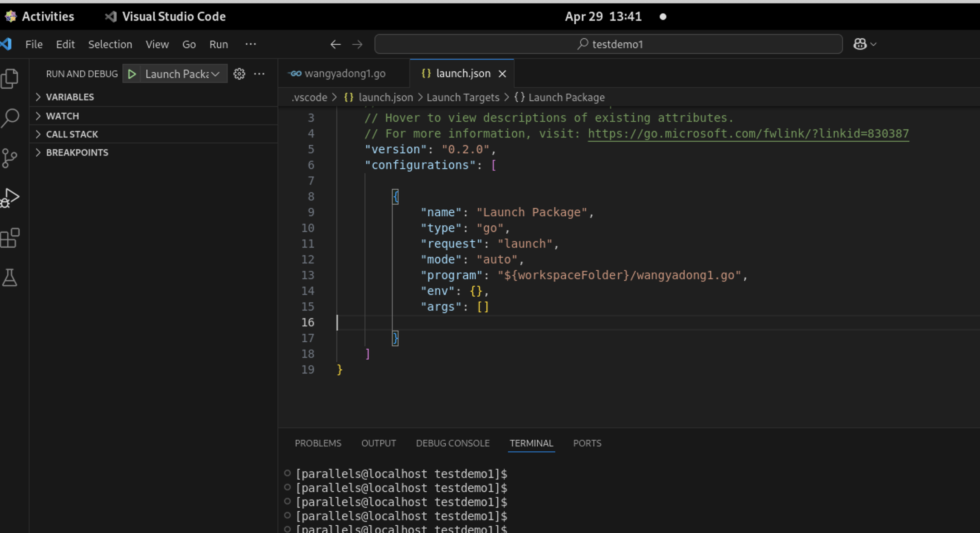Open Run and Debug more actions icon
Screen dimensions: 980x533
259,73
